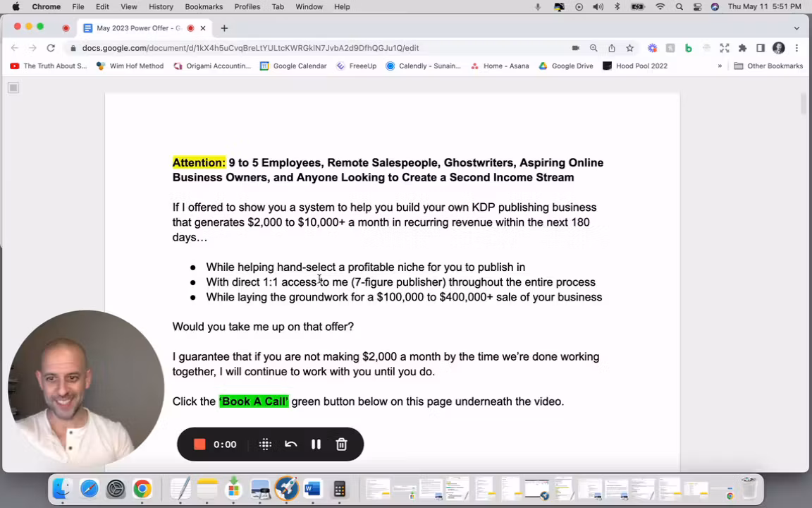Bookmark this page using the star icon
The width and height of the screenshot is (812, 508).
630,48
